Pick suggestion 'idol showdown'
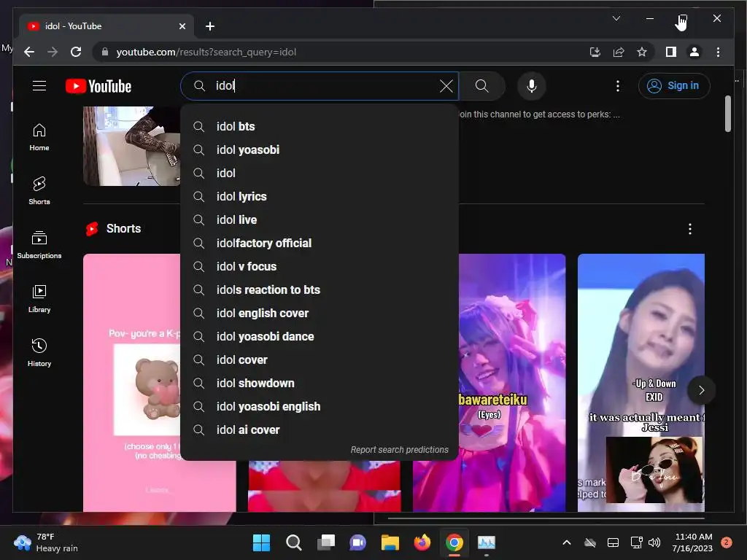 click(320, 384)
